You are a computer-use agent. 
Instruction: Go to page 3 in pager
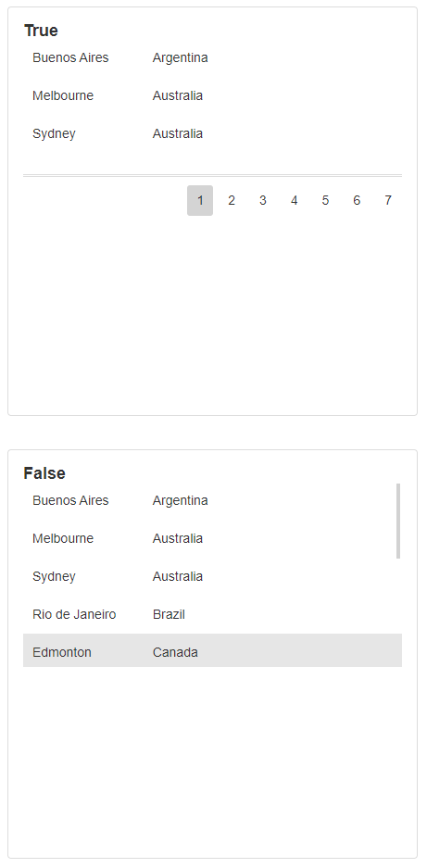click(x=262, y=200)
